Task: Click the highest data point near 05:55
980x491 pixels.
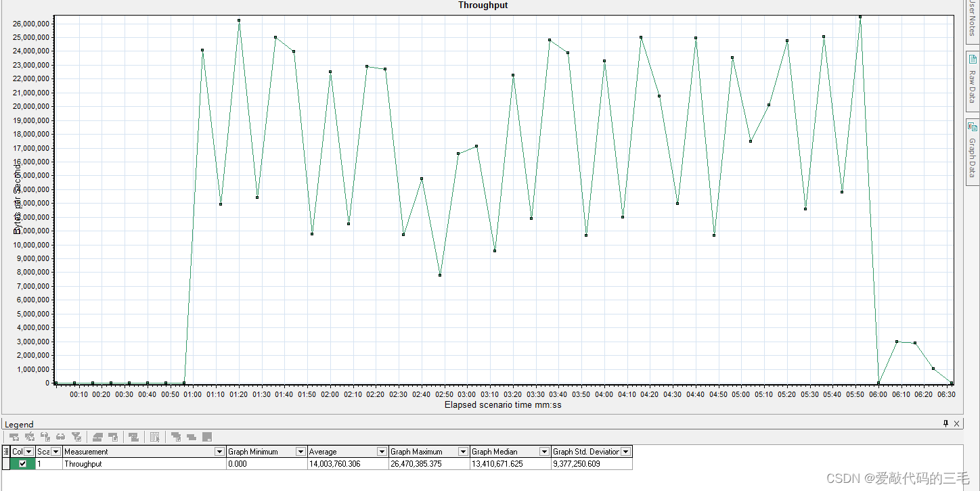Action: pos(860,16)
